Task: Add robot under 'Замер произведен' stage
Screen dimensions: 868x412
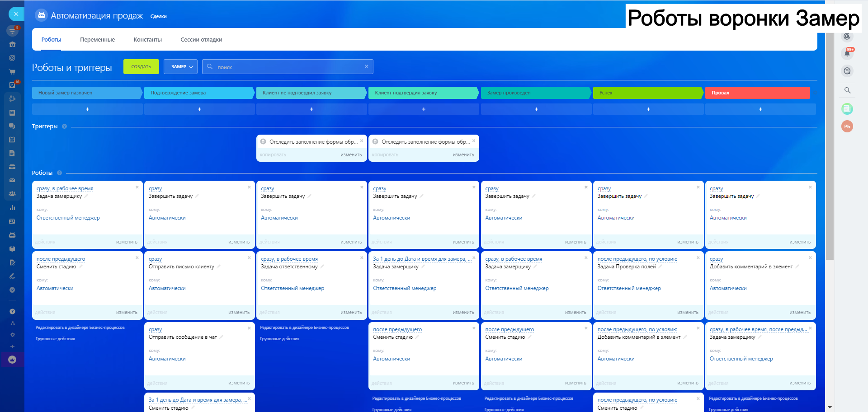Action: click(536, 109)
